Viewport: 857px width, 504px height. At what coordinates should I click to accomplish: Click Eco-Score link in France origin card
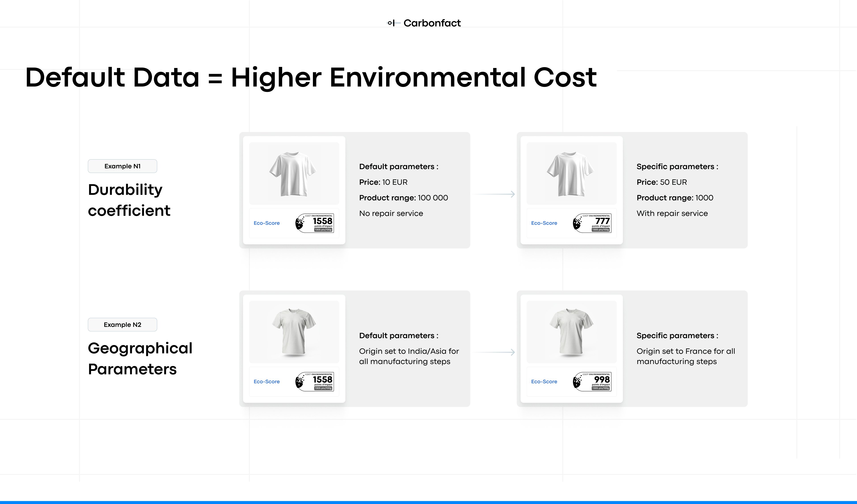(x=544, y=381)
